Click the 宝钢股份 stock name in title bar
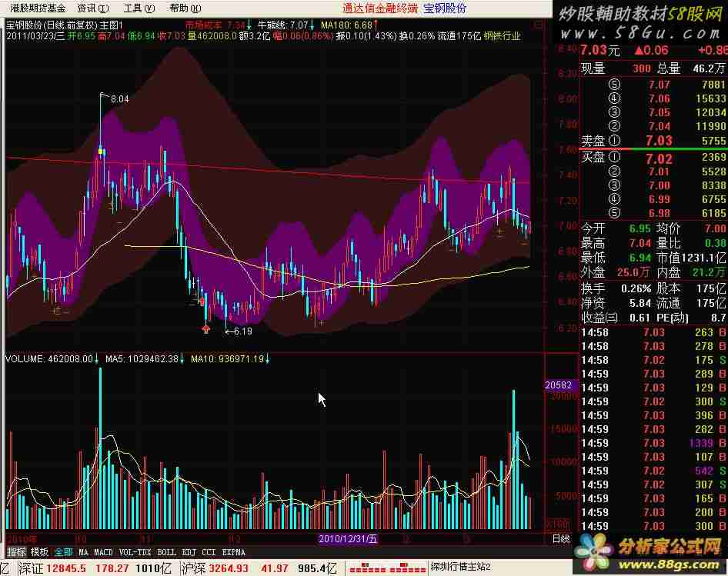Screen dimensions: 728x576 [x=445, y=8]
